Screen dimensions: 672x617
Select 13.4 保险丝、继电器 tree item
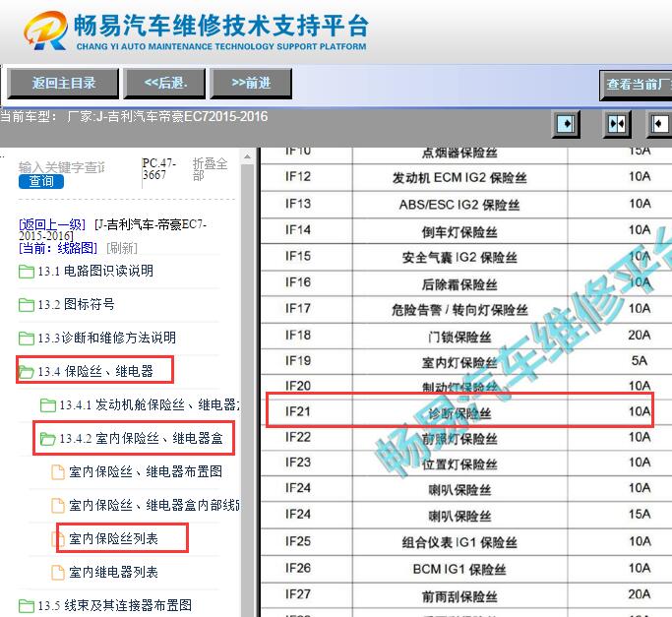tap(95, 372)
